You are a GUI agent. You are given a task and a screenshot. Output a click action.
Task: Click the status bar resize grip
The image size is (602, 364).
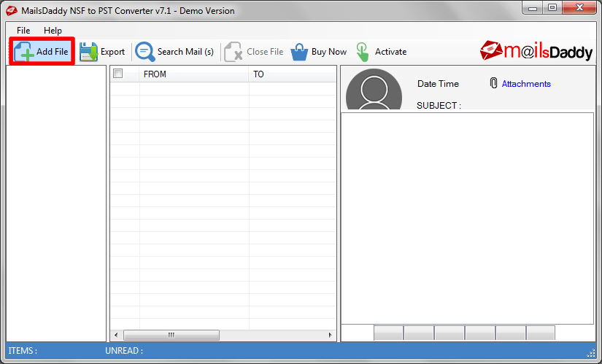(x=591, y=354)
